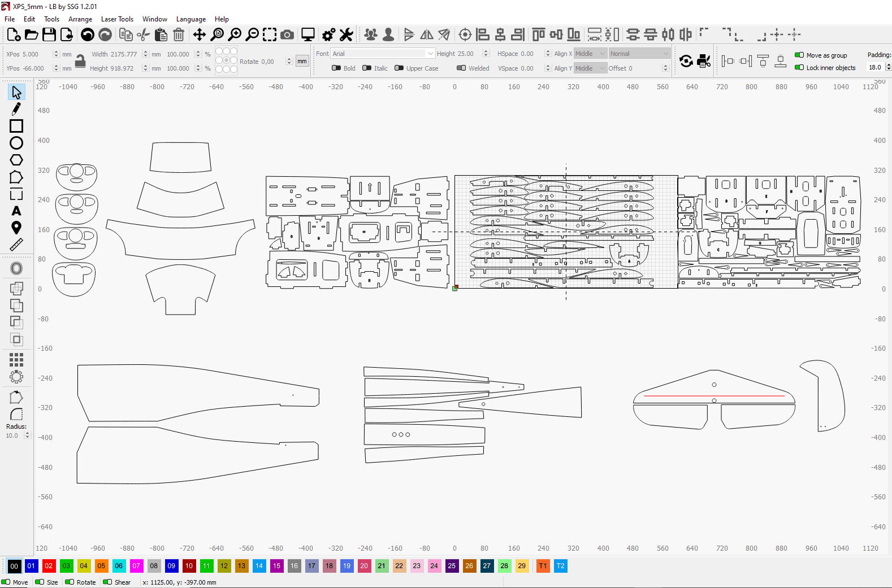Image resolution: width=892 pixels, height=588 pixels.
Task: Select the Rectangle tool
Action: [x=16, y=126]
